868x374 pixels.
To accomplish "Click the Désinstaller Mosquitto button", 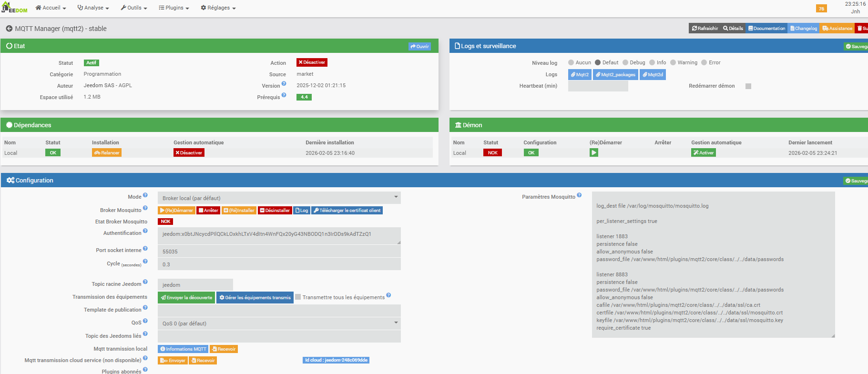I will point(275,211).
